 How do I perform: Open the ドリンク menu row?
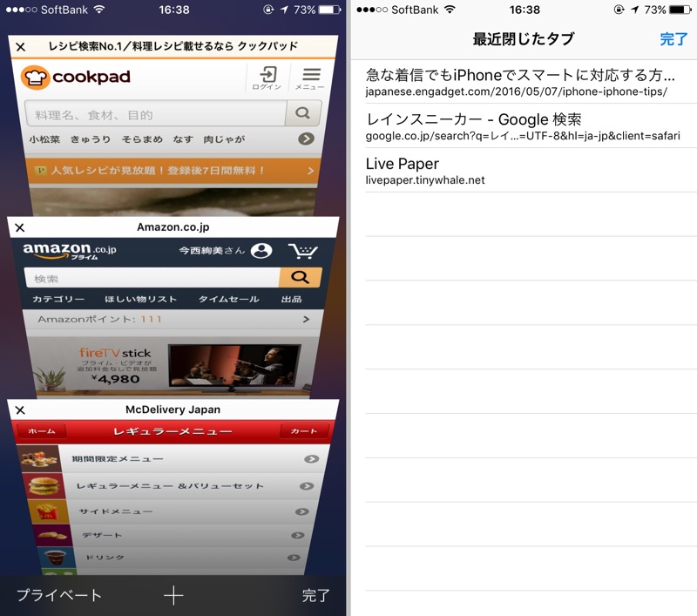click(173, 558)
